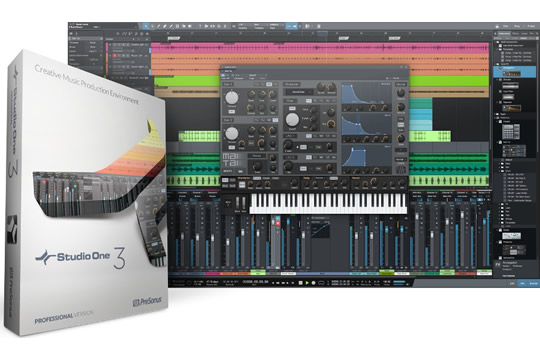Screen dimensions: 540x360
Task: Toggle the red mute button on selected mixer channel
Action: tap(278, 224)
